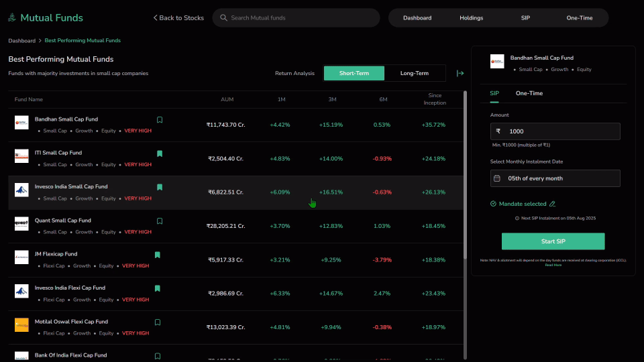Open the SIP tab in top navigation
The width and height of the screenshot is (644, 362).
(525, 18)
